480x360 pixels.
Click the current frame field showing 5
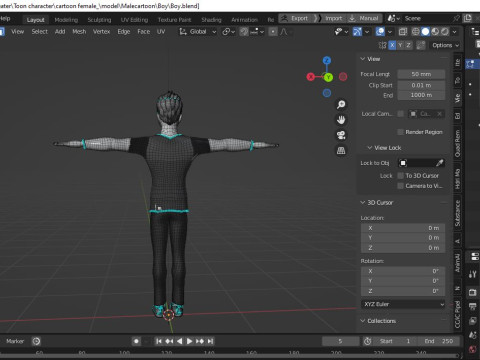[340, 341]
